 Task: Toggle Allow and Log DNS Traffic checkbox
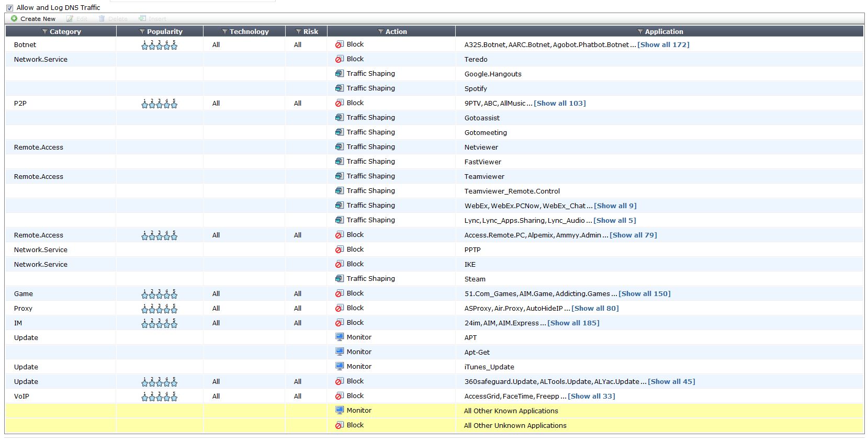pos(9,8)
